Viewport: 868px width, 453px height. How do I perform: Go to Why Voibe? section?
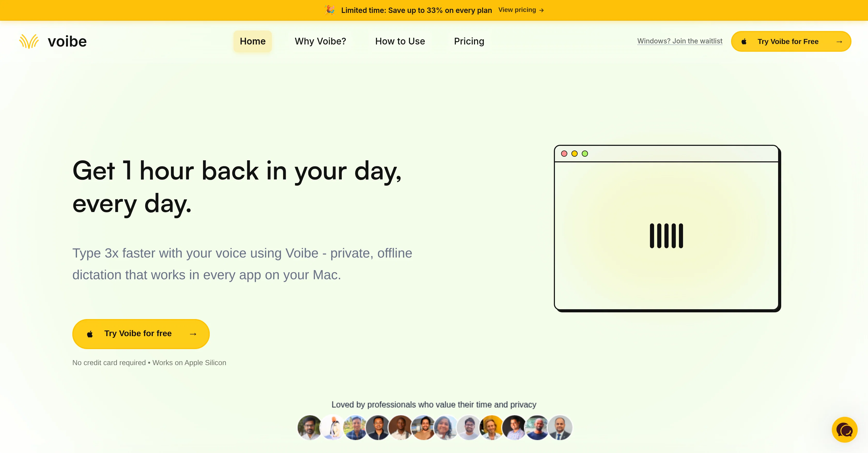pos(320,41)
